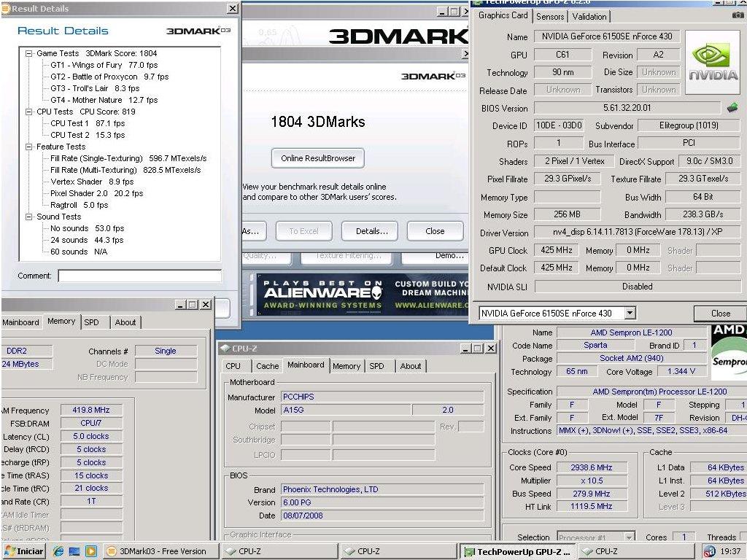Open the GPU selection dropdown in GPU-Z
747x560 pixels.
[x=630, y=314]
